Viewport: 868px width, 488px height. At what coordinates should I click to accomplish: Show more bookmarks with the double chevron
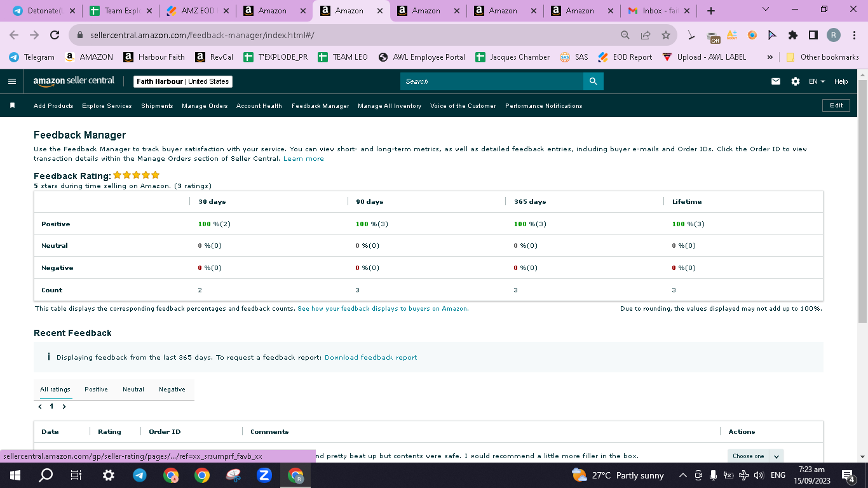pyautogui.click(x=770, y=57)
